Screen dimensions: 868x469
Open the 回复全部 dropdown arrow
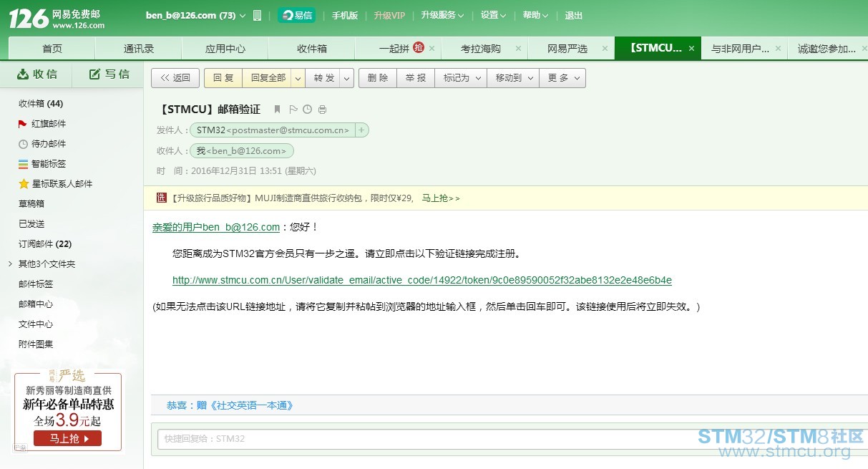[x=298, y=78]
